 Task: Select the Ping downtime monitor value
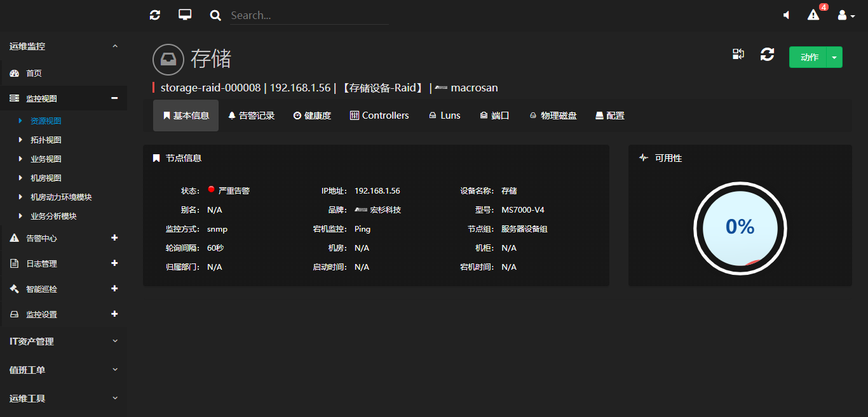click(363, 229)
